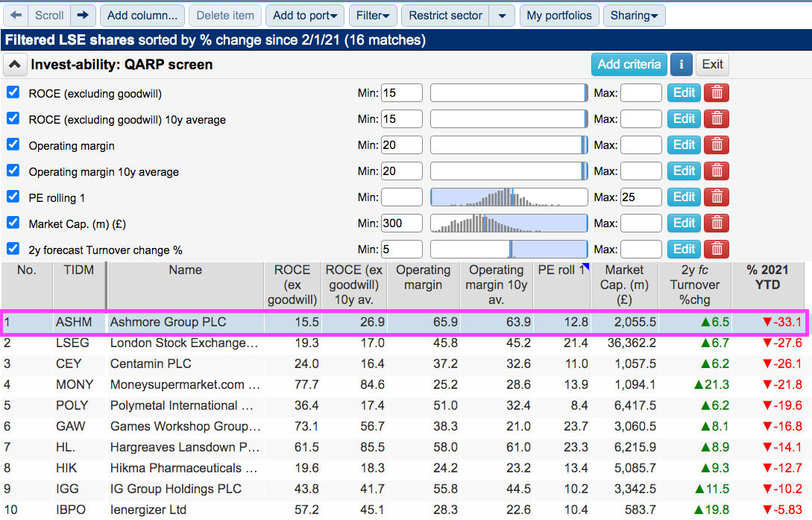Sort by the Market Cap. (m) (£) header
Image resolution: width=812 pixels, height=520 pixels.
[x=625, y=285]
